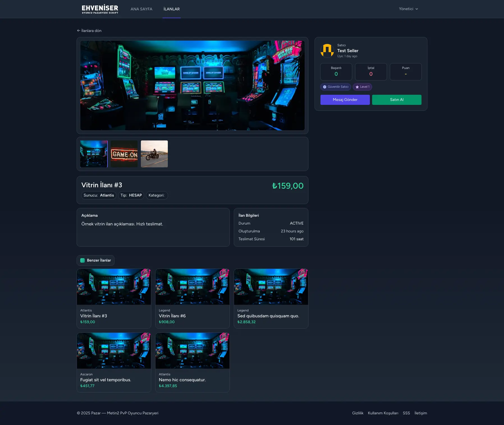Go to ANA SAYFA tab
This screenshot has height=425, width=504.
pyautogui.click(x=141, y=9)
